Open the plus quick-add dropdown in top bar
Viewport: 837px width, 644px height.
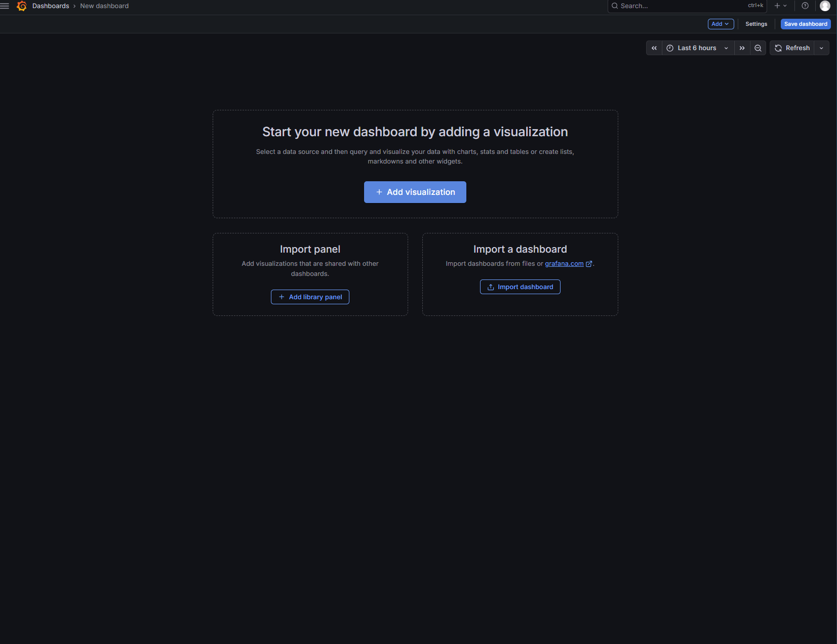point(780,6)
